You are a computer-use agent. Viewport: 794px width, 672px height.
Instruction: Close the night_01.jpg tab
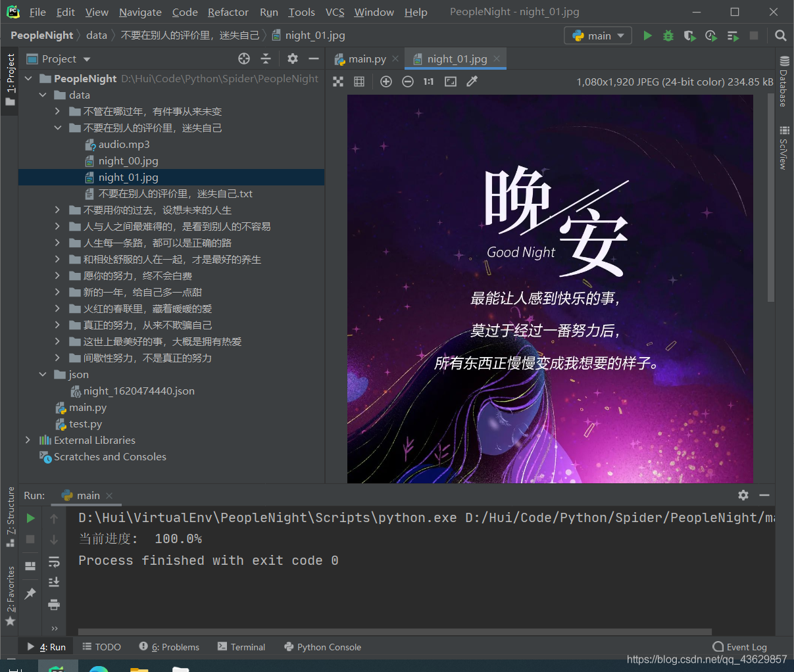(497, 59)
